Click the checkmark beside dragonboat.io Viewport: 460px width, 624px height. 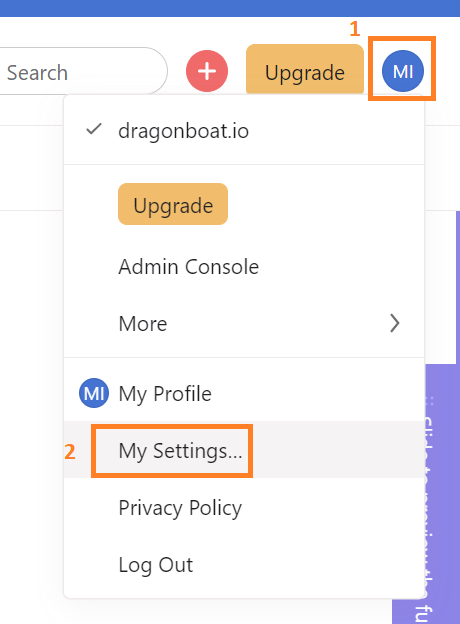tap(94, 129)
